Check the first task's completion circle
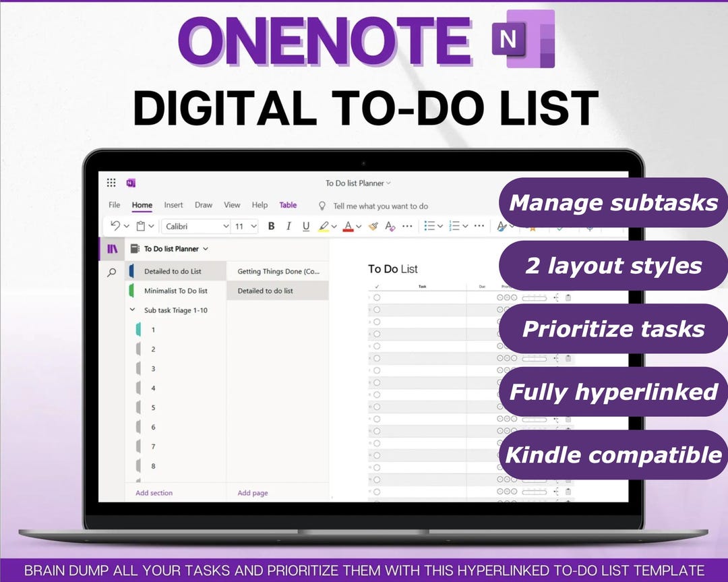 [377, 297]
